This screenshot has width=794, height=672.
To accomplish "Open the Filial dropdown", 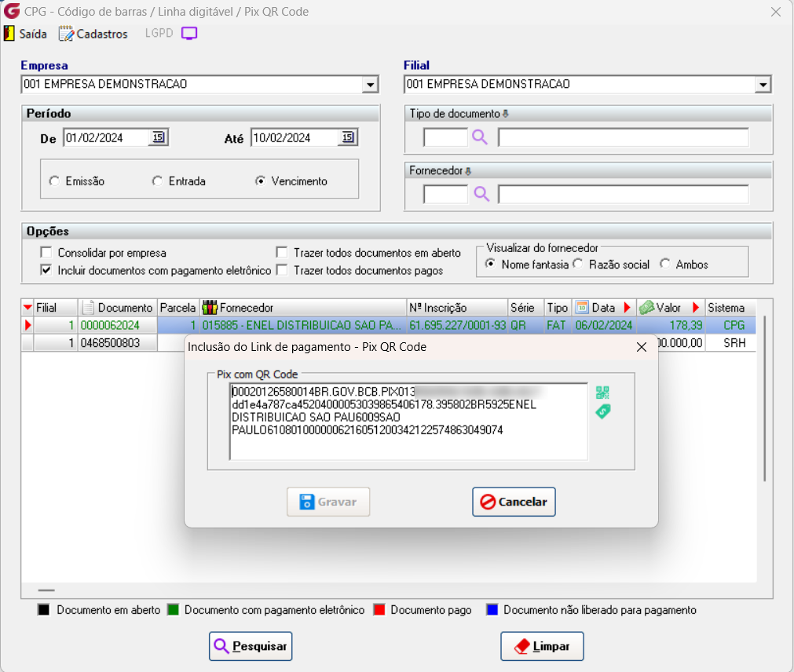I will click(x=763, y=85).
